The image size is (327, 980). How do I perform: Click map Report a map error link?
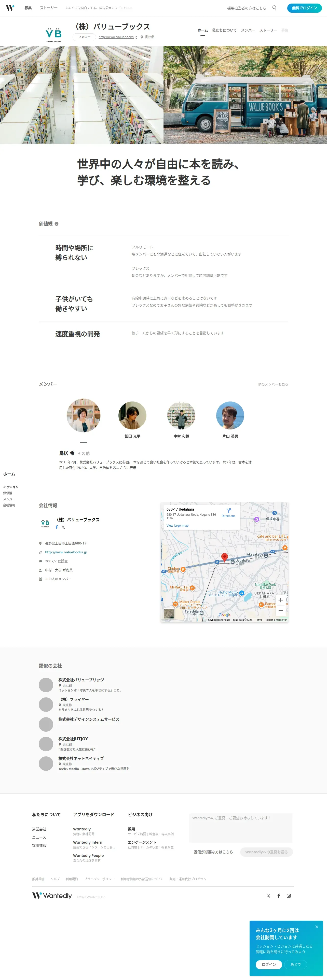click(x=276, y=620)
